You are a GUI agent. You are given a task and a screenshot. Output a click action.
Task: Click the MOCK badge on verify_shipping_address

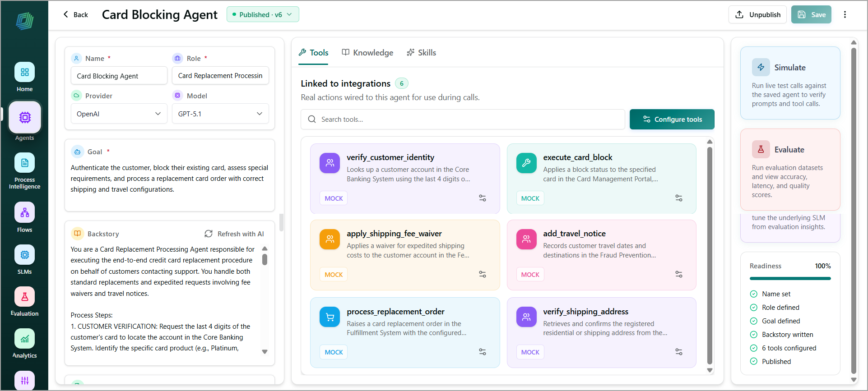[x=530, y=352]
